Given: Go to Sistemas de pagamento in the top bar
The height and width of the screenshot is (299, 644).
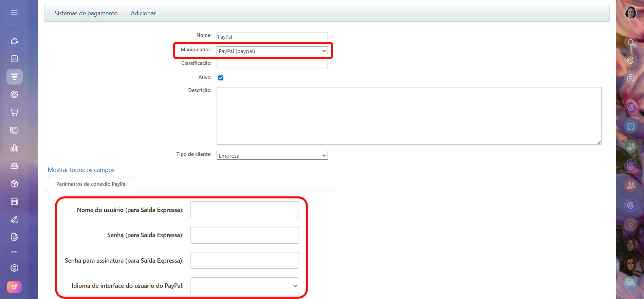Looking at the screenshot, I should (x=86, y=13).
